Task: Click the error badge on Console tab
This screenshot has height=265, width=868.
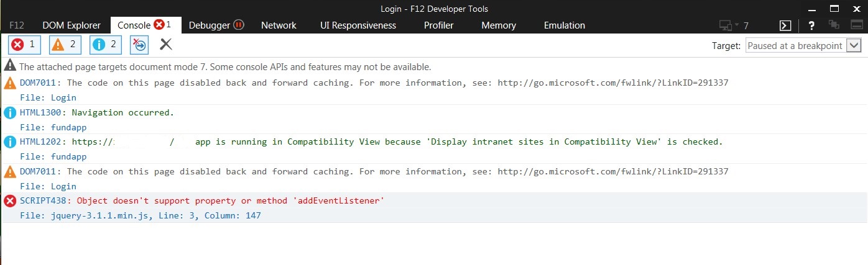Action: coord(159,25)
